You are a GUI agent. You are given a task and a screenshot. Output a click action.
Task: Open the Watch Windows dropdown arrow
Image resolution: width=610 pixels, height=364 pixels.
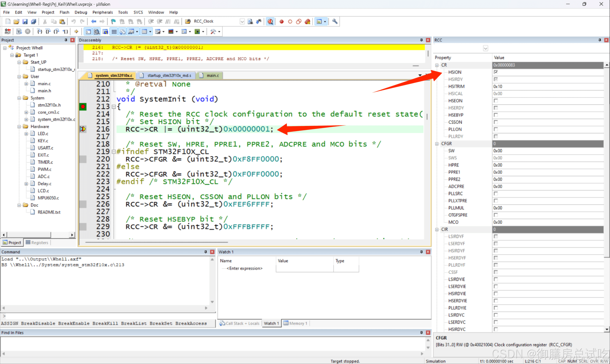(x=137, y=32)
